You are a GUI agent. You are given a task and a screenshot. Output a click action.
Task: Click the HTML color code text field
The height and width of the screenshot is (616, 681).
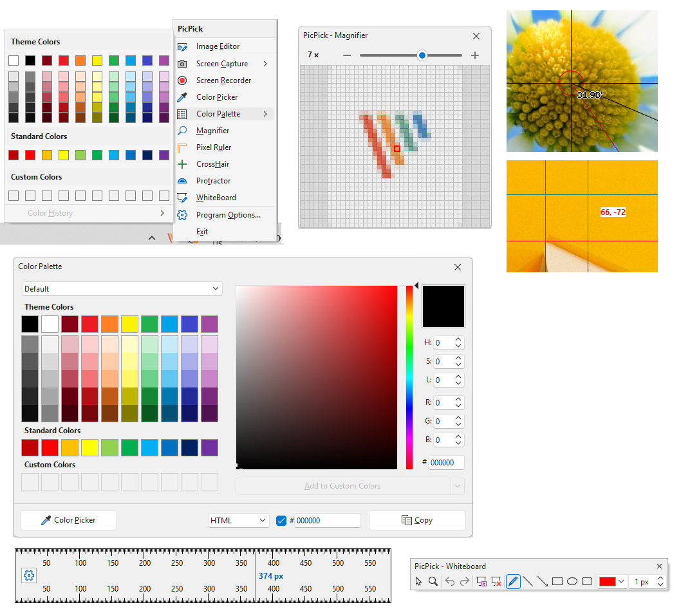[328, 521]
